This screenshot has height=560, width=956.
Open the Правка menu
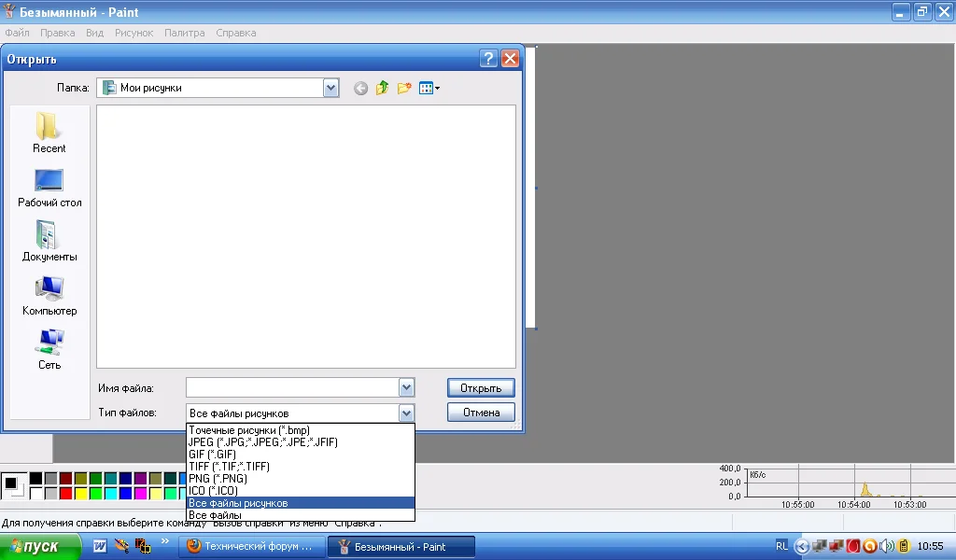57,33
